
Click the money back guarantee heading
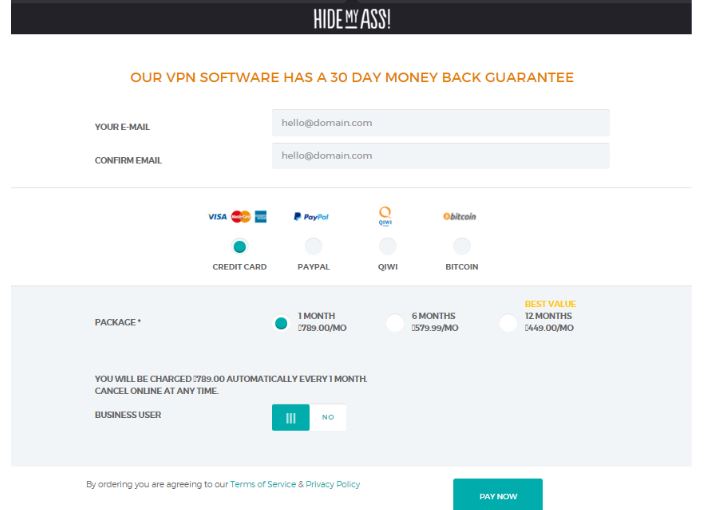tap(352, 78)
